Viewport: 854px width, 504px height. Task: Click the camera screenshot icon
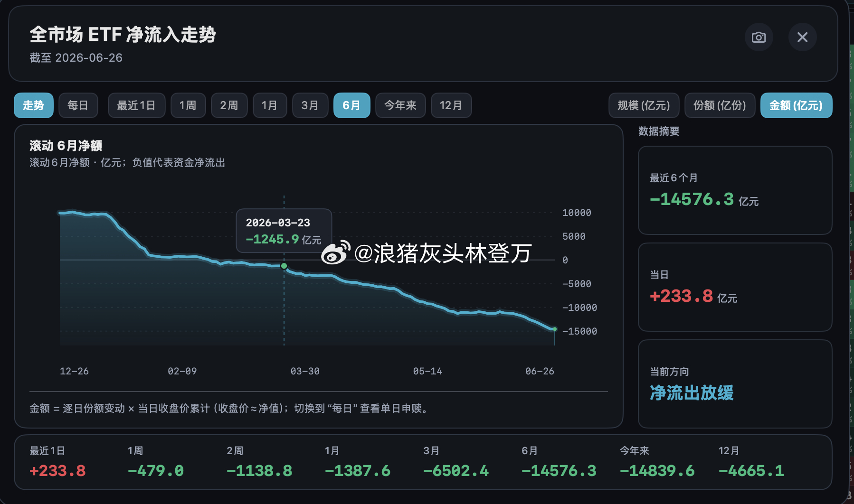click(759, 37)
